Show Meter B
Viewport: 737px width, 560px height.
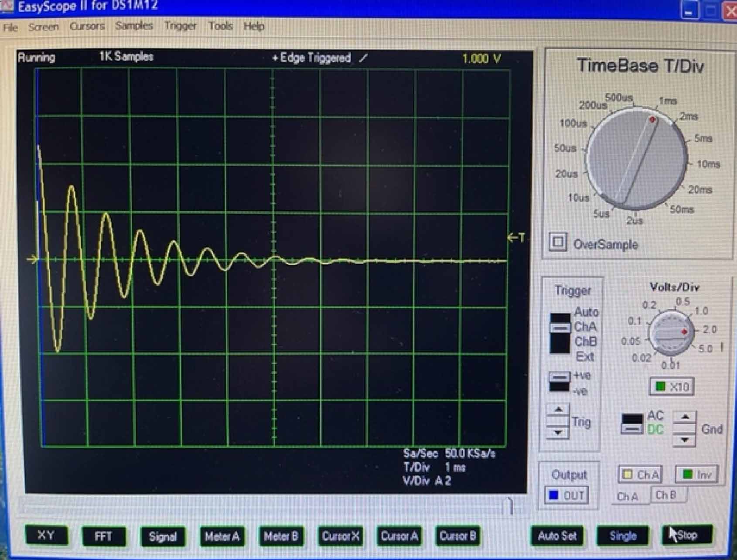(281, 536)
